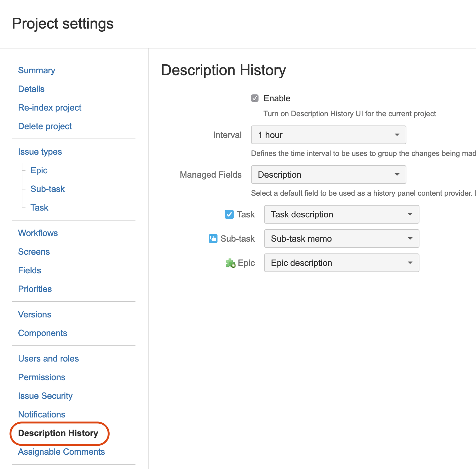
Task: Uncheck the Task checkbox
Action: pos(229,214)
